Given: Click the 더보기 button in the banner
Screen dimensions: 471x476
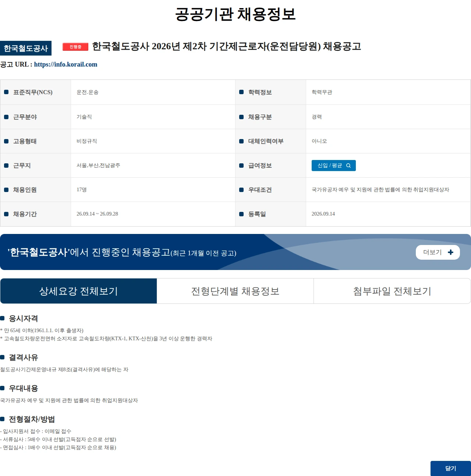Looking at the screenshot, I should coord(438,252).
